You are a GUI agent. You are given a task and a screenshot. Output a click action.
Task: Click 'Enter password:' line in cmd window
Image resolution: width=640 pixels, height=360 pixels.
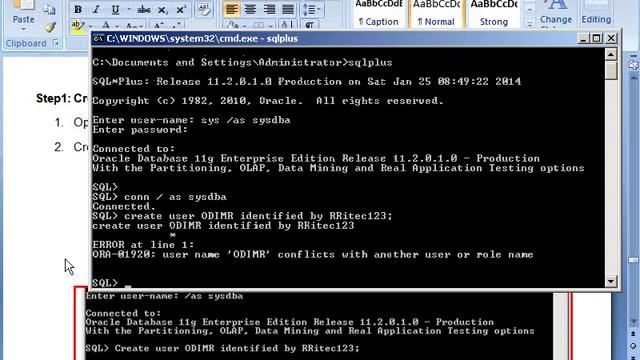pyautogui.click(x=140, y=130)
